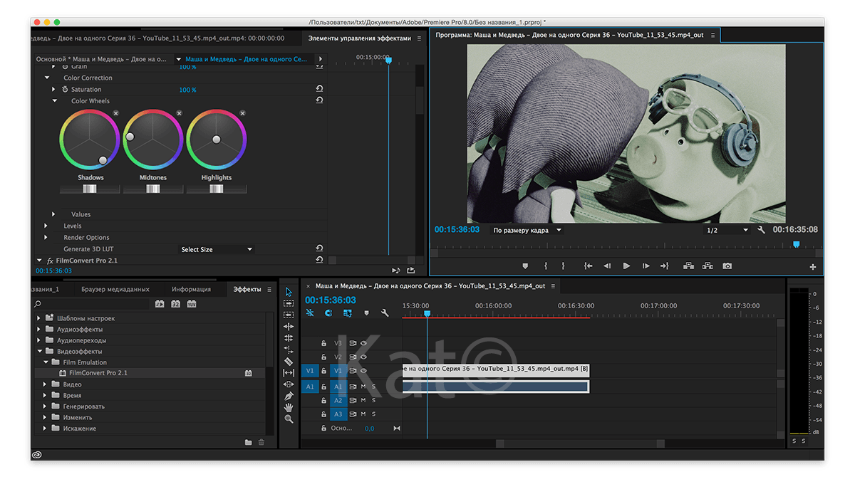Create new custom bin folder icon
855x504 pixels.
[x=248, y=442]
